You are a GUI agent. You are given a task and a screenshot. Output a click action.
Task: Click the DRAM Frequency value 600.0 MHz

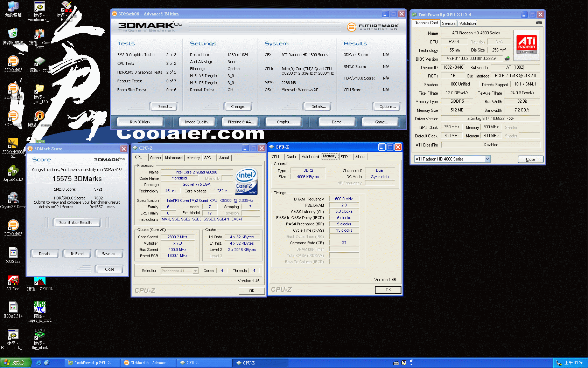pyautogui.click(x=344, y=199)
